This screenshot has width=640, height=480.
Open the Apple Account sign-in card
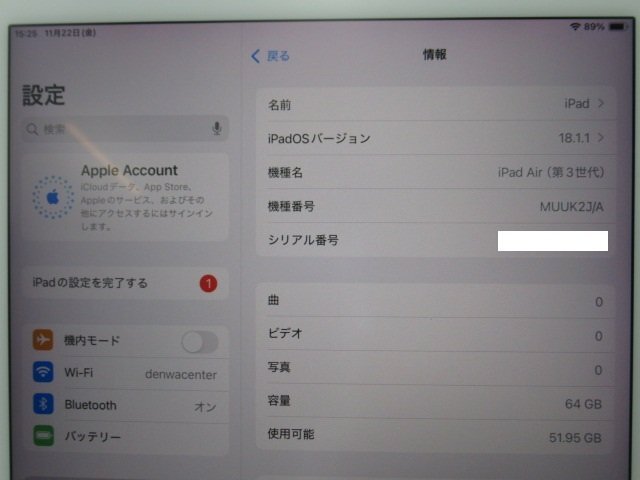point(125,197)
